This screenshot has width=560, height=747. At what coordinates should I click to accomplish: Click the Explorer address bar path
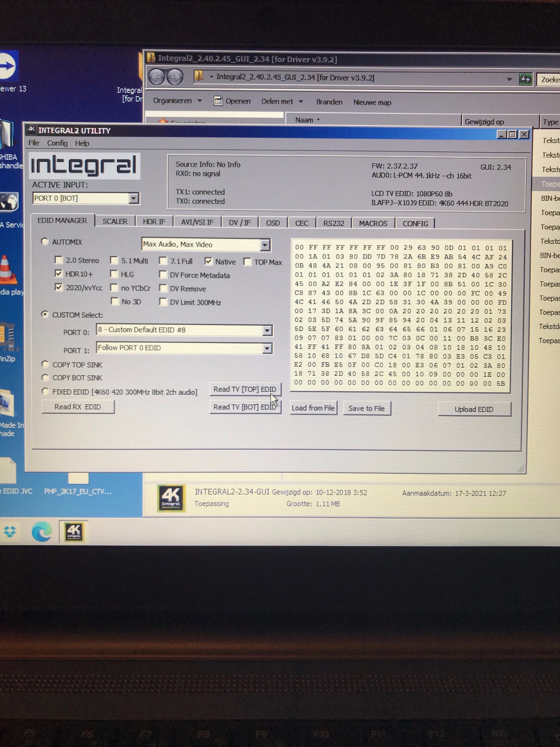pyautogui.click(x=295, y=77)
